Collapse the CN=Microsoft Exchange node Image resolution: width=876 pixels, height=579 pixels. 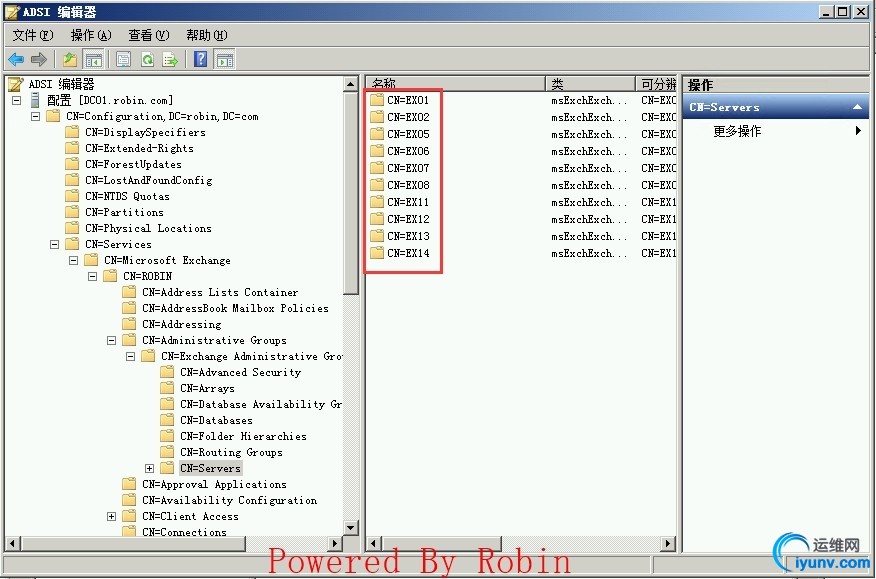coord(74,260)
